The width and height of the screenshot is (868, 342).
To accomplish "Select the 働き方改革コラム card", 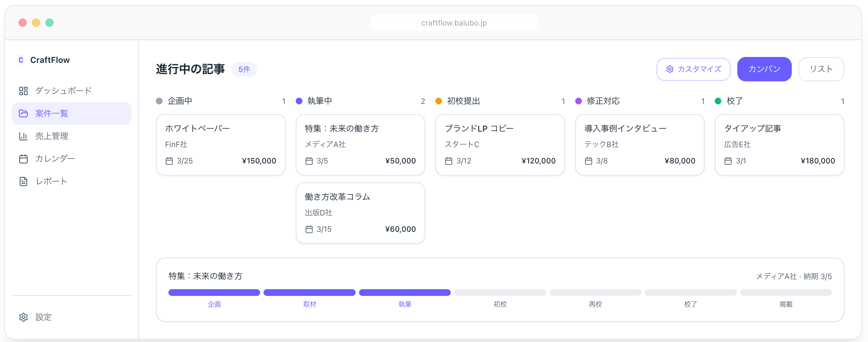I will point(360,213).
